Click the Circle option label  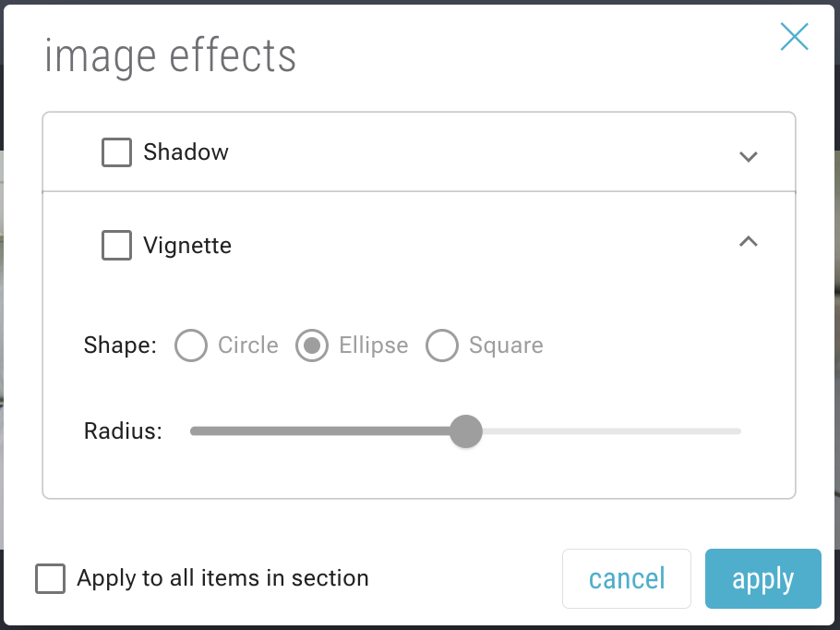click(x=248, y=346)
